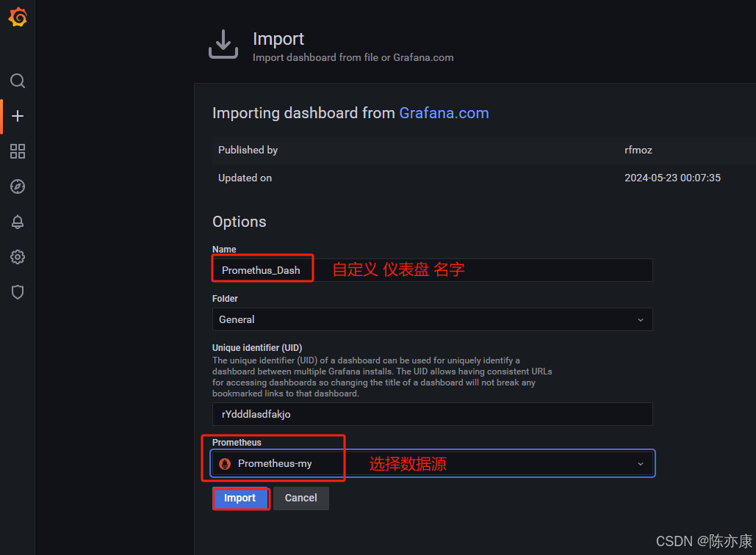Click the Import download icon in header
The width and height of the screenshot is (756, 555).
pyautogui.click(x=223, y=44)
